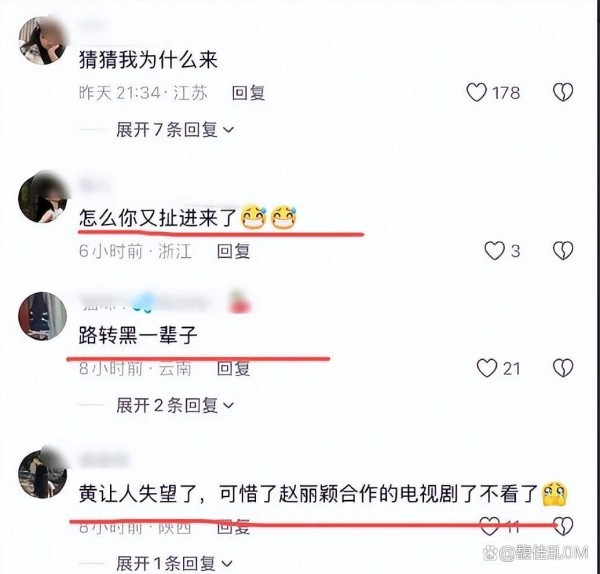The height and width of the screenshot is (574, 600).
Task: Like the comment with 178 likes
Action: [476, 93]
